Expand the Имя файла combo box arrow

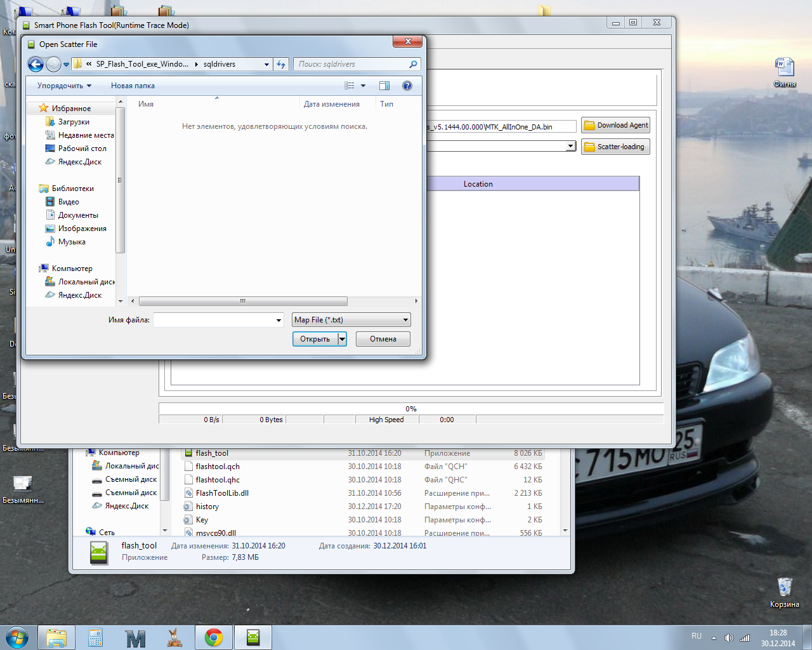[x=278, y=320]
